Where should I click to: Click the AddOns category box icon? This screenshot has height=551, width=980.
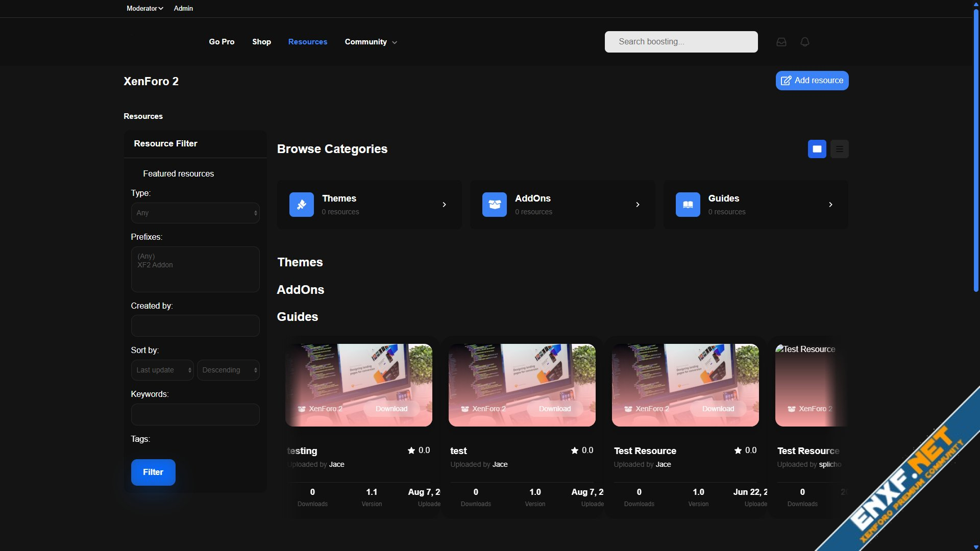pyautogui.click(x=494, y=205)
